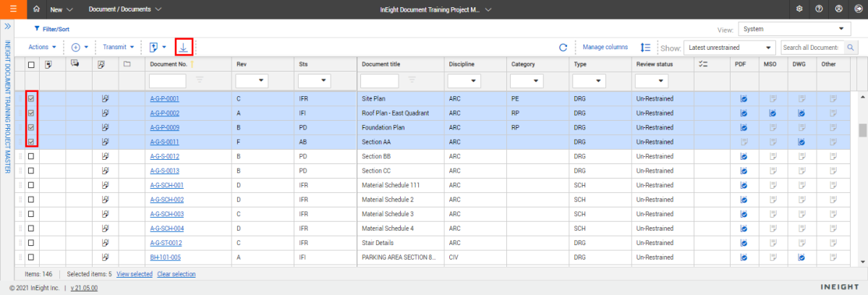The image size is (868, 295).
Task: Open the Actions menu
Action: [42, 47]
